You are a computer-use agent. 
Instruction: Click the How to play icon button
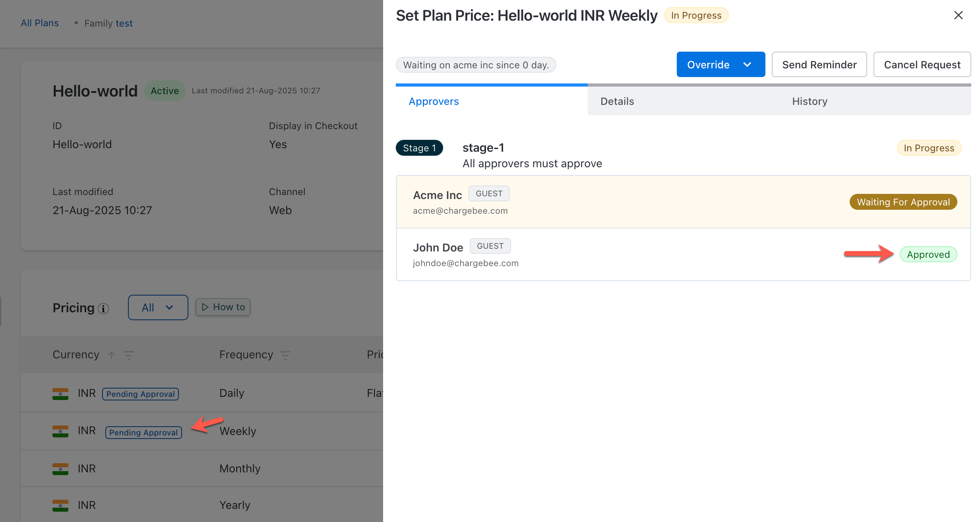tap(223, 307)
